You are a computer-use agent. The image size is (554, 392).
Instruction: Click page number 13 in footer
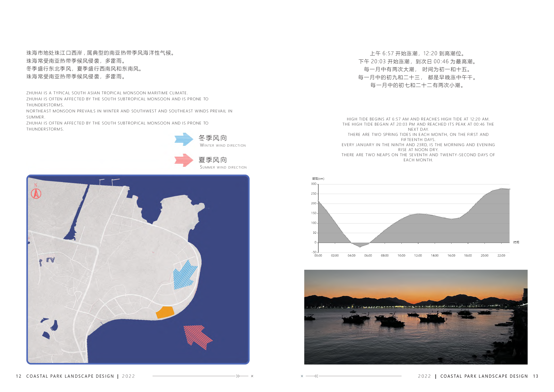click(535, 376)
